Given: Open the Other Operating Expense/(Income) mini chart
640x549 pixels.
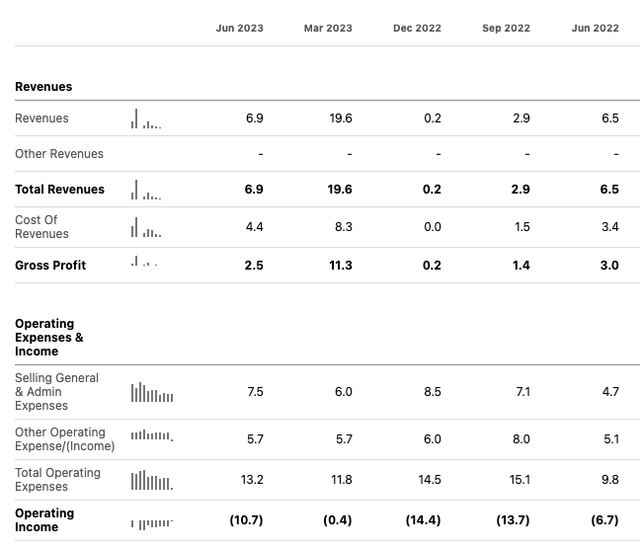Looking at the screenshot, I should [152, 436].
